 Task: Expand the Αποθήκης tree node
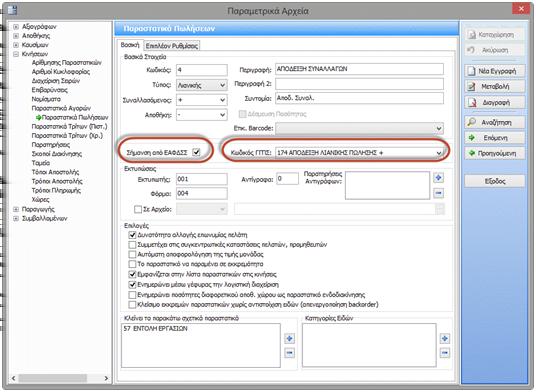pyautogui.click(x=16, y=36)
